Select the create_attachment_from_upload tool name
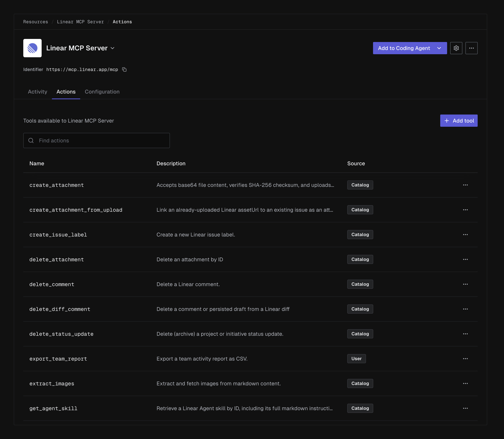The image size is (504, 439). click(76, 210)
